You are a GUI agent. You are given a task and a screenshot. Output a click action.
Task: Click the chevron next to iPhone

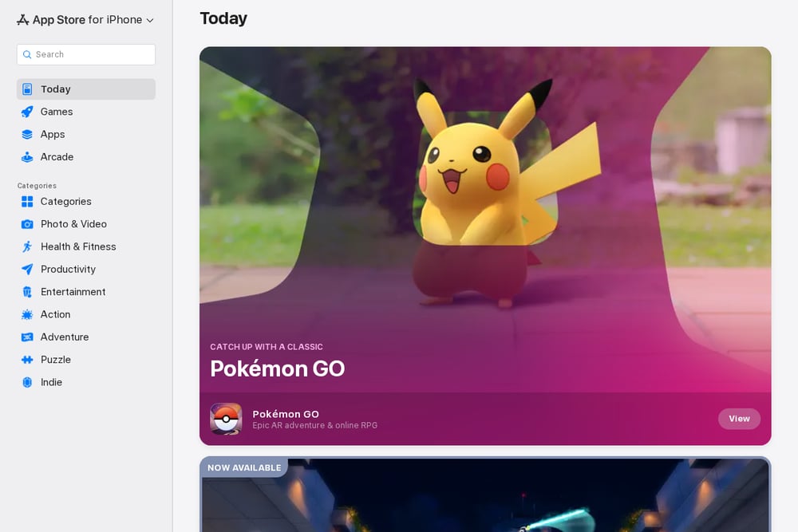(x=150, y=21)
